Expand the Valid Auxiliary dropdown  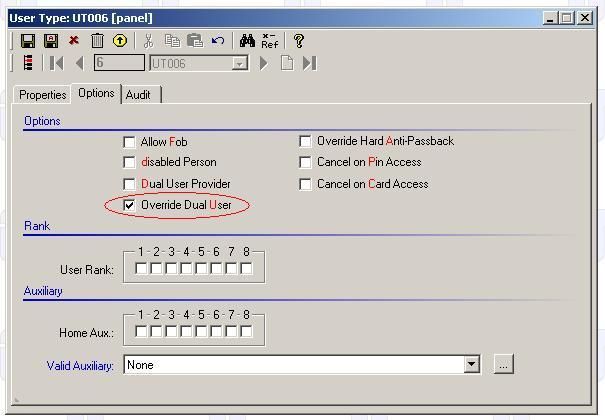point(472,365)
